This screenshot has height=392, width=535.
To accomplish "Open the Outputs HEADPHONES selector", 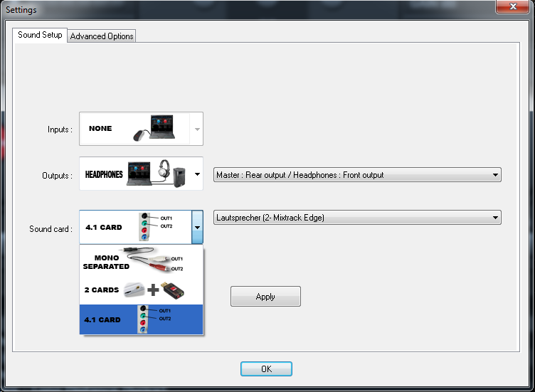I will 141,174.
